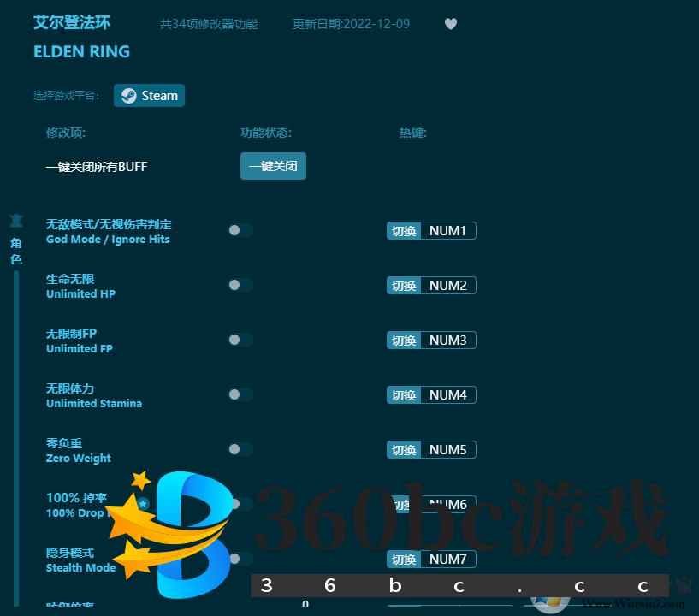Screen dimensions: 699x616
Task: Click the vertical sidebar scroll bar
Action: pyautogui.click(x=16, y=439)
